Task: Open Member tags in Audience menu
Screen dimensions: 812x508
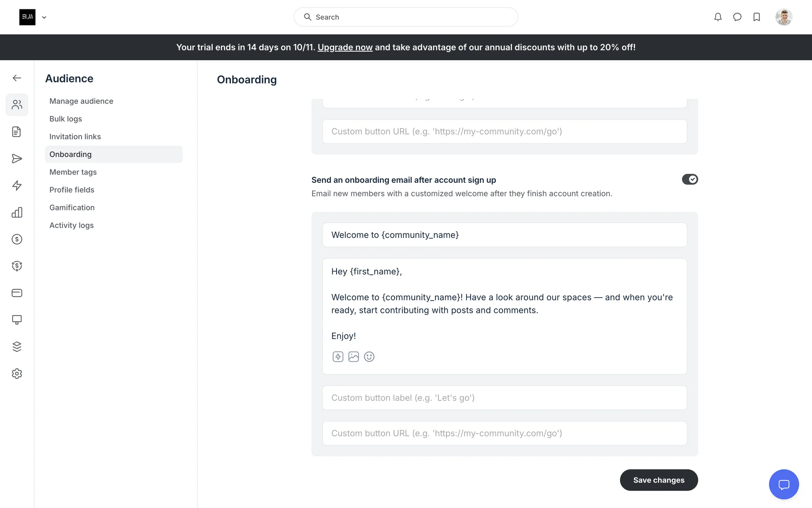Action: pos(73,172)
